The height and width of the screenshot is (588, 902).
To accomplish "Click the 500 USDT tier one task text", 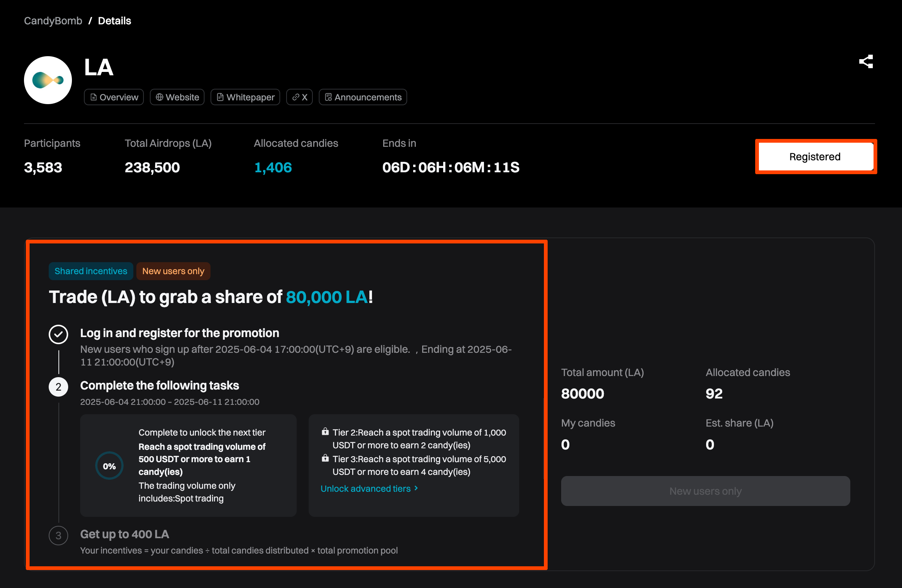I will [202, 459].
